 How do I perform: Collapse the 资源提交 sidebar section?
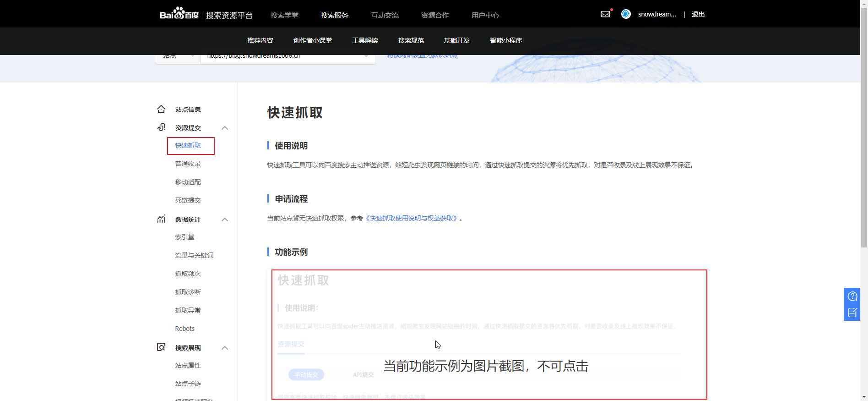(225, 128)
